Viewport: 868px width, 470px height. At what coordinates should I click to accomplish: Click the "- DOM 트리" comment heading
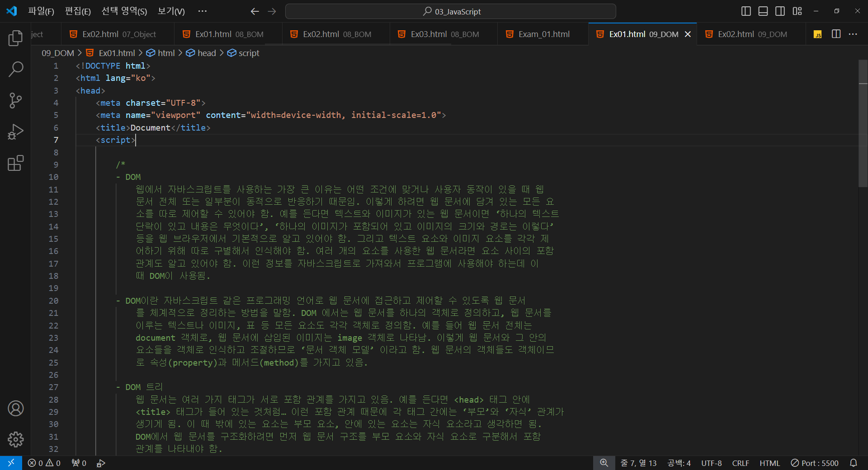139,387
